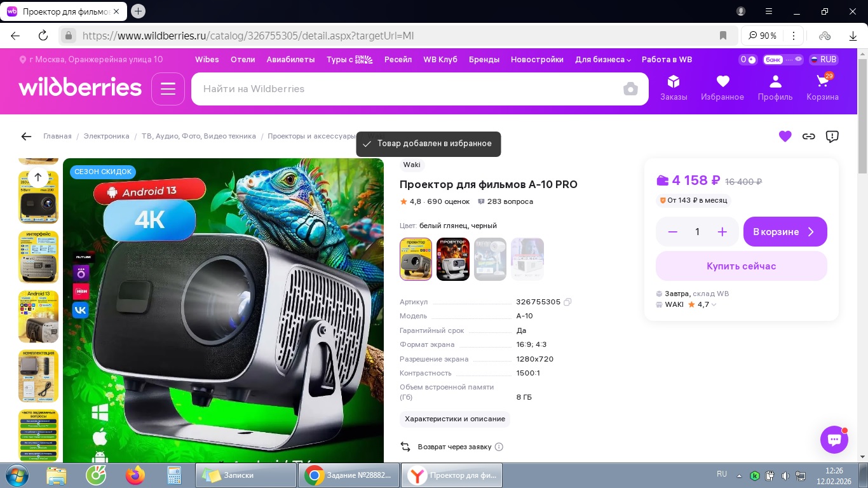The height and width of the screenshot is (488, 868).
Task: Reload the page in the browser toolbar
Action: [43, 36]
